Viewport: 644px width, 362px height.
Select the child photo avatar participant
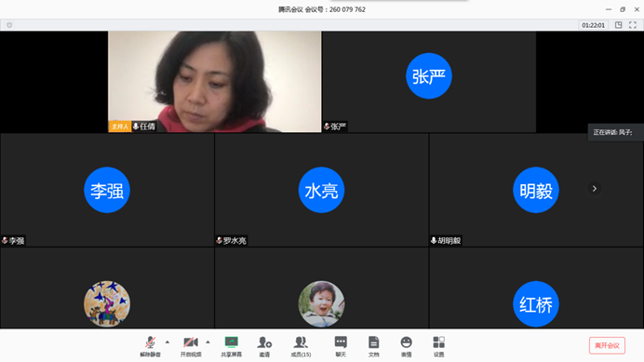click(322, 303)
